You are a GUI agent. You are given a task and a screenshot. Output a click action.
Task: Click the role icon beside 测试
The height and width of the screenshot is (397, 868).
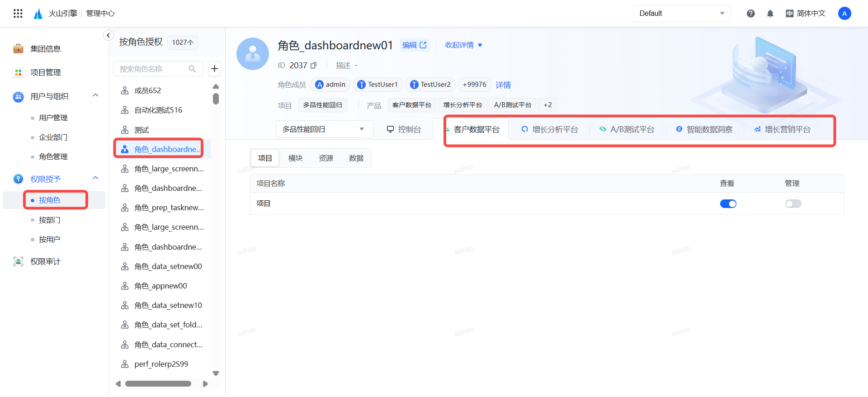click(125, 130)
